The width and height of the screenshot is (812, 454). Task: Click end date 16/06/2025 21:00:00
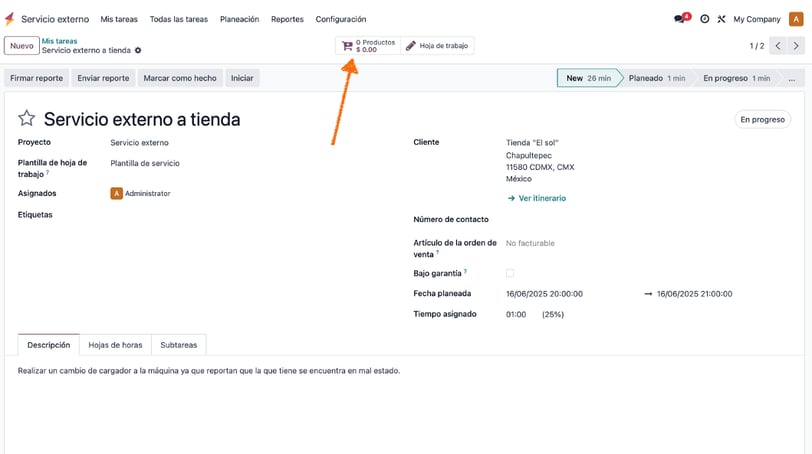694,294
